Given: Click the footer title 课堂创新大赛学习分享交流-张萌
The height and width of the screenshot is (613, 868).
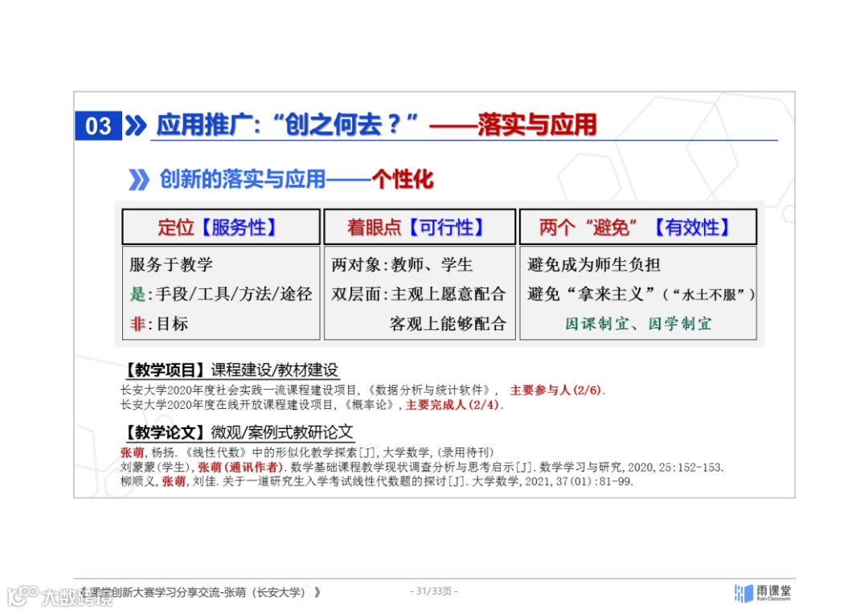Looking at the screenshot, I should [200, 593].
